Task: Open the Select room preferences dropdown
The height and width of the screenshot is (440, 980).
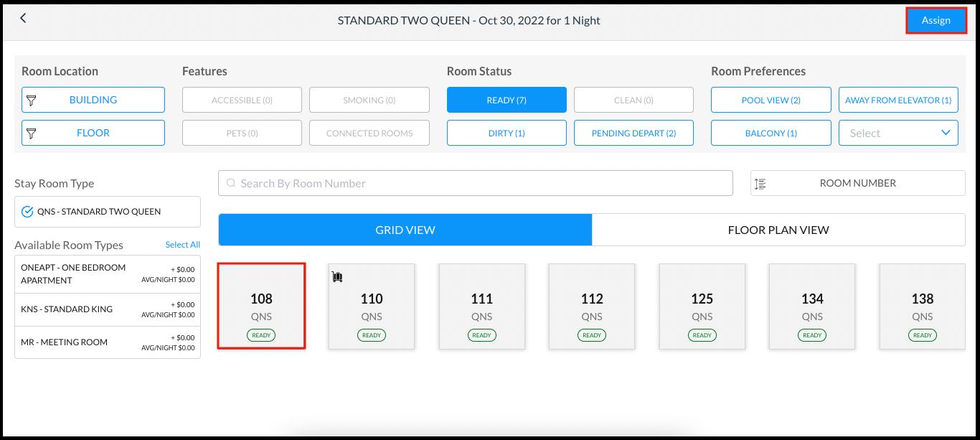Action: point(898,134)
